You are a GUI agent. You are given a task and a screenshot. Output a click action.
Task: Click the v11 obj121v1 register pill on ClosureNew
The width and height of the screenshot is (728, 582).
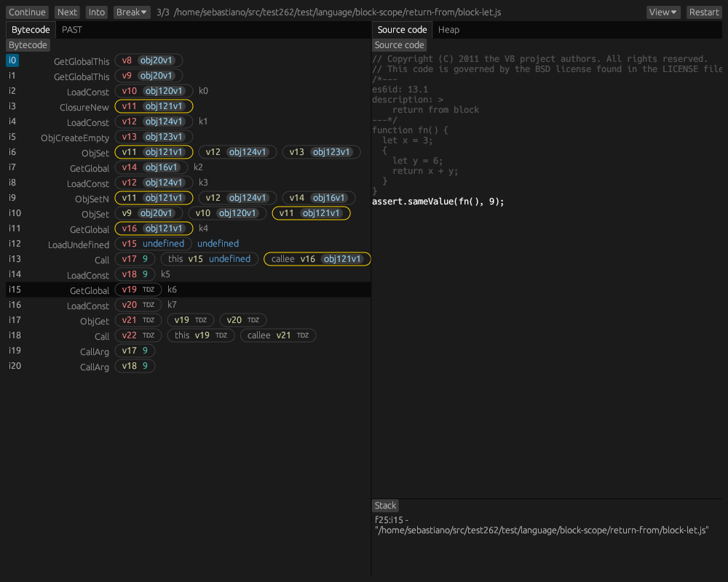click(154, 105)
